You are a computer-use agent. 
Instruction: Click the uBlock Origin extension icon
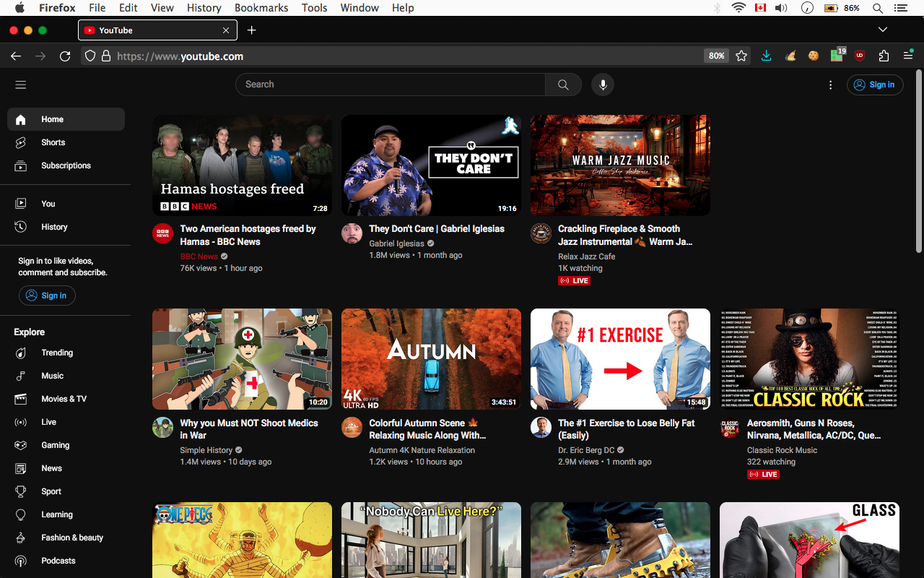pyautogui.click(x=860, y=56)
